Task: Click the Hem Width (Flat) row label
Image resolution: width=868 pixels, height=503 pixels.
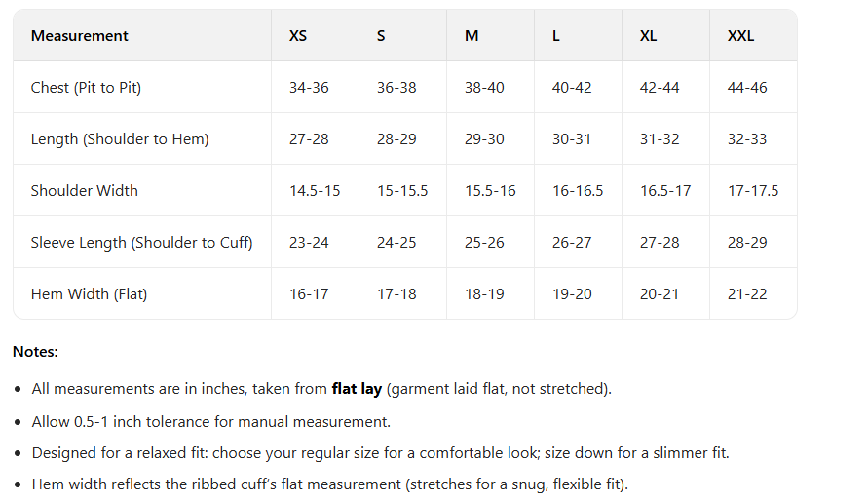Action: 89,294
